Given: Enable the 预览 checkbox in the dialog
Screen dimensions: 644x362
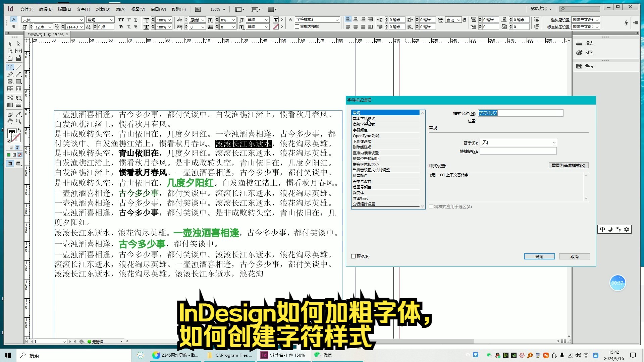Looking at the screenshot, I should [354, 256].
